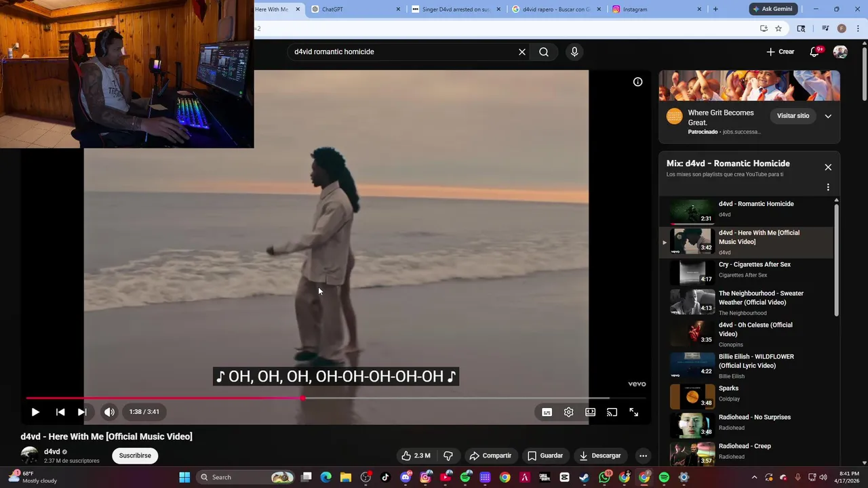The height and width of the screenshot is (488, 868).
Task: Clear the YouTube search box
Action: [x=522, y=52]
